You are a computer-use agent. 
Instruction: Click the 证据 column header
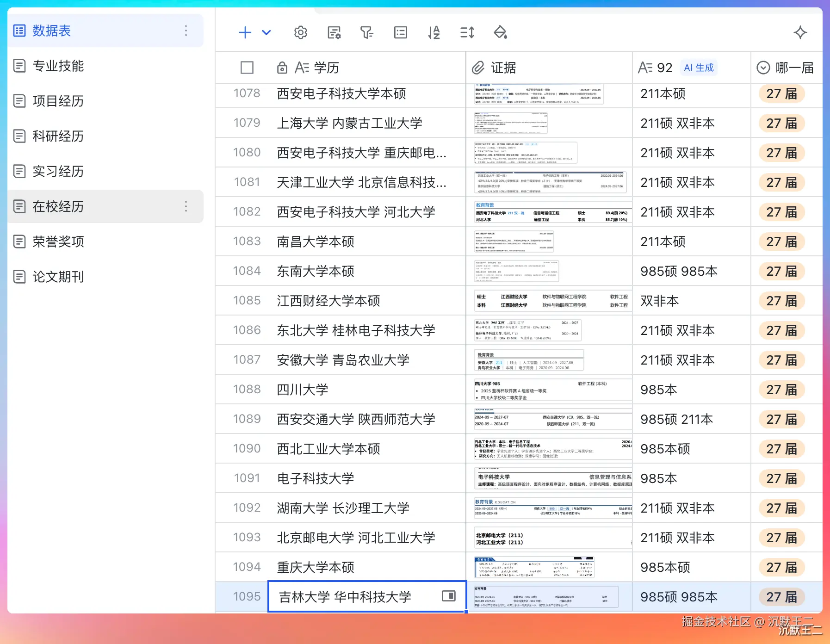coord(549,68)
